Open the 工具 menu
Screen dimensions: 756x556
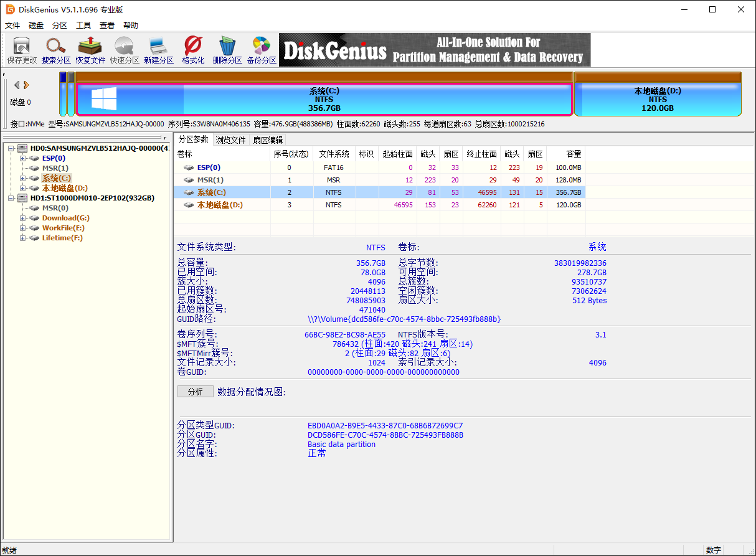83,26
